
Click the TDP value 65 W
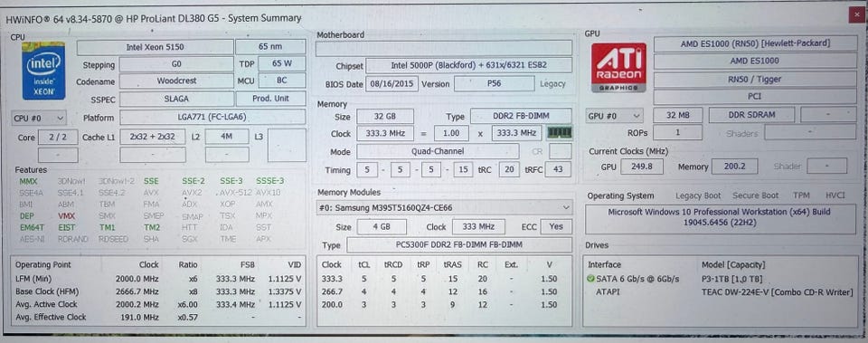(282, 63)
